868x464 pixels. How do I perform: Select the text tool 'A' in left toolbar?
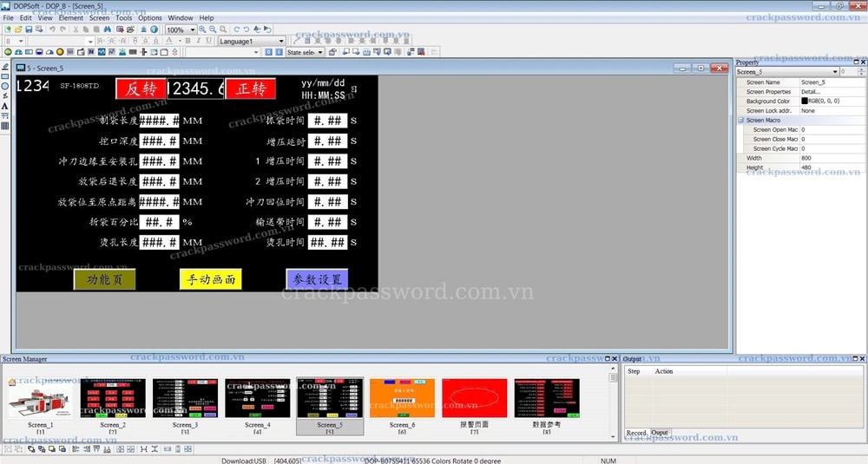coord(5,106)
